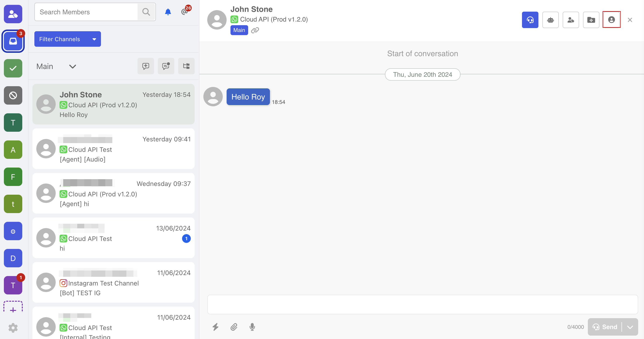Click the microphone voice record icon
This screenshot has height=339, width=644.
click(252, 327)
